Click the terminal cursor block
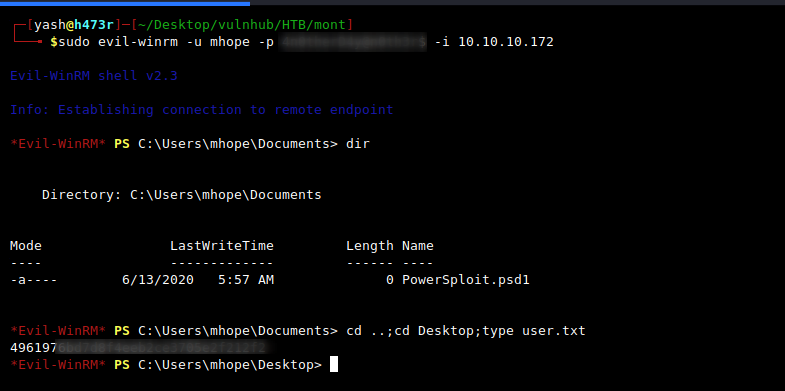The width and height of the screenshot is (785, 391). [334, 364]
